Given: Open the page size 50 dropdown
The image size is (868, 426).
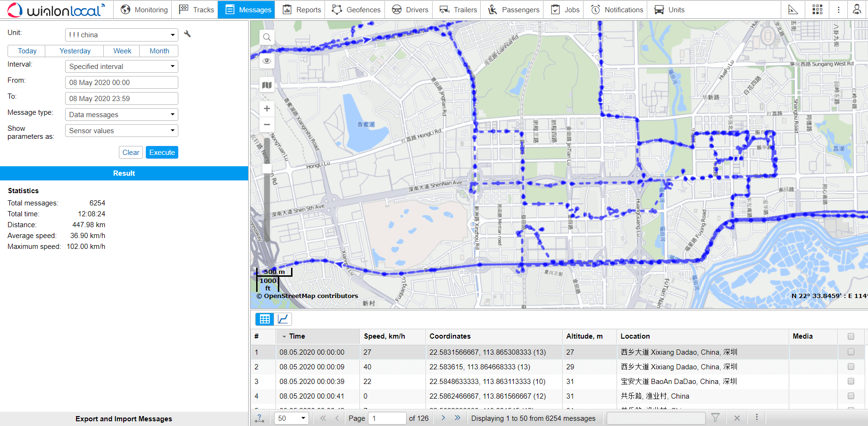Looking at the screenshot, I should point(291,418).
